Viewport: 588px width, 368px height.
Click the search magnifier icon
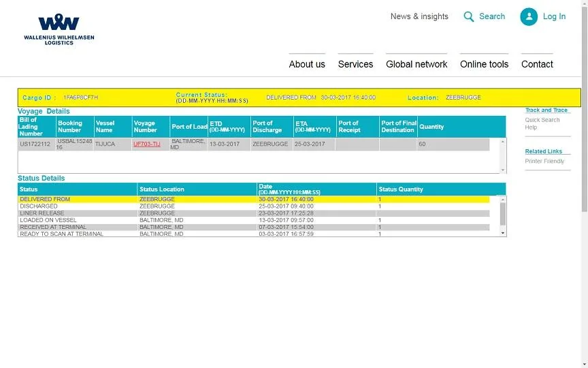click(468, 16)
